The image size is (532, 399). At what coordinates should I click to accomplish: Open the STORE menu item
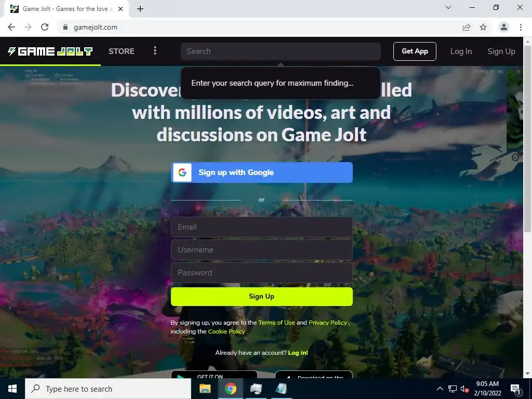(x=122, y=51)
